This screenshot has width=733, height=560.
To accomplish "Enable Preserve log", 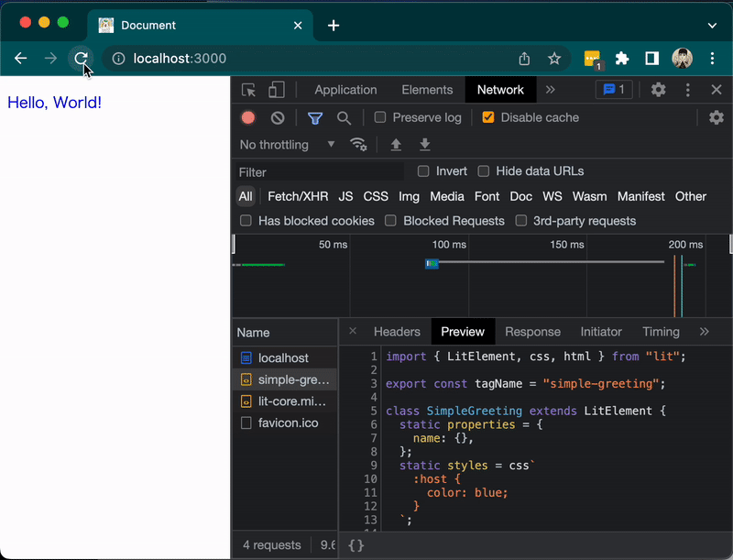I will 379,117.
